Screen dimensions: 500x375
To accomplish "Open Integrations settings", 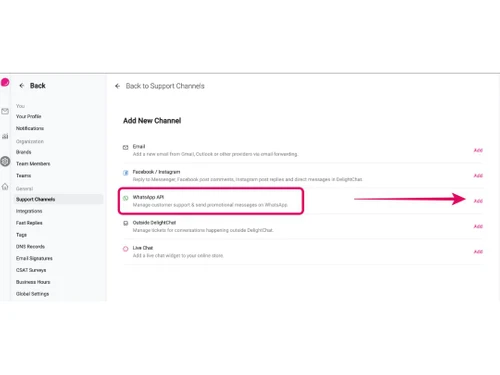I will [x=29, y=211].
